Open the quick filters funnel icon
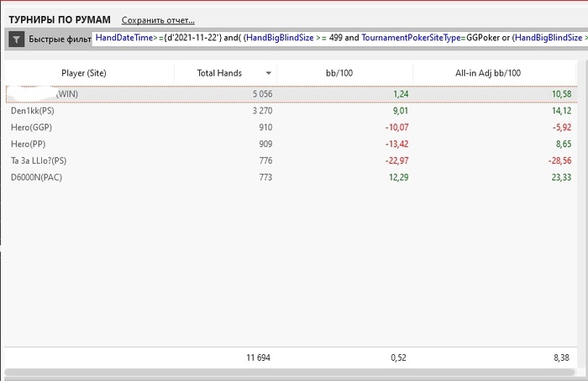 [17, 39]
